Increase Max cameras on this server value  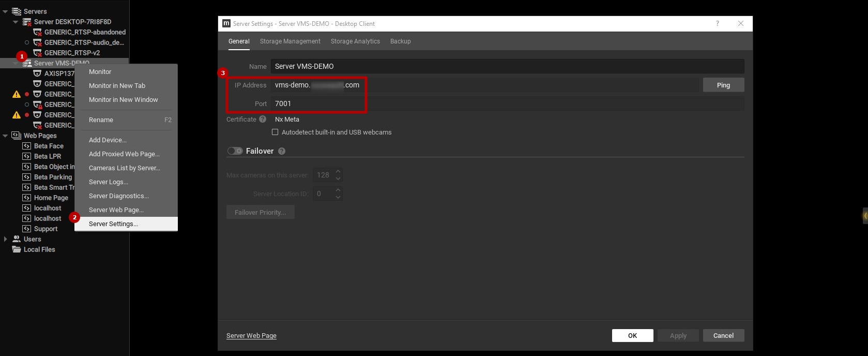tap(338, 171)
